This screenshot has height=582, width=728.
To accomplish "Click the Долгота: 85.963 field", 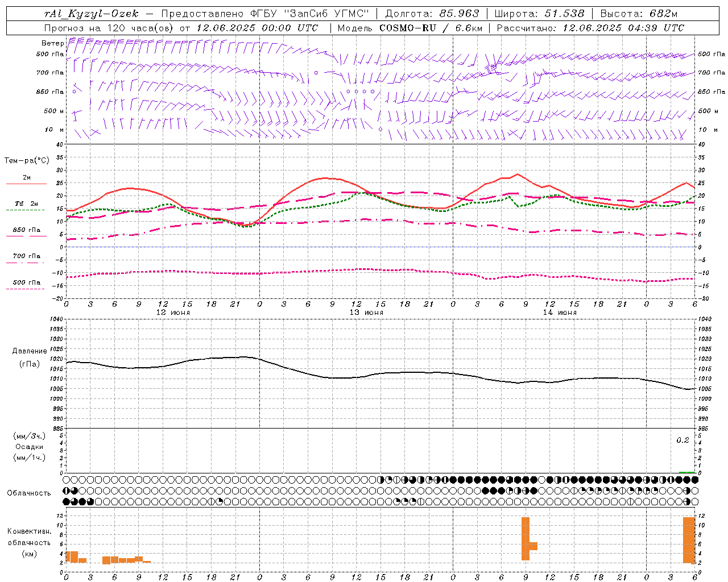I will (432, 14).
